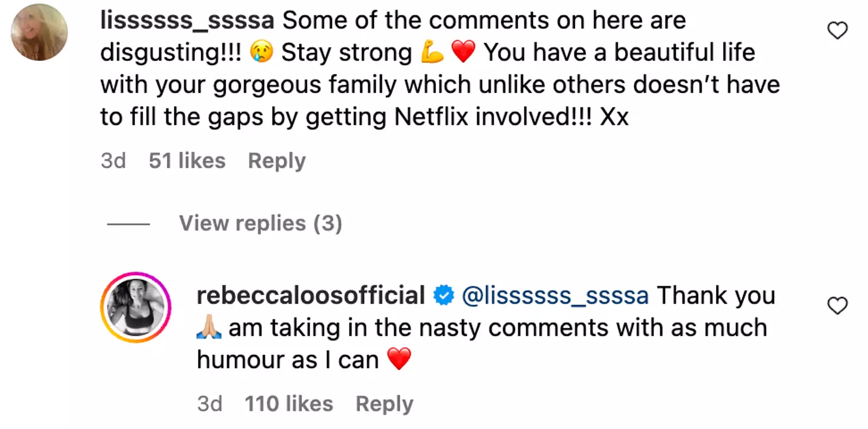This screenshot has height=429, width=868.
Task: View the 51 likes on the comment
Action: pyautogui.click(x=187, y=160)
